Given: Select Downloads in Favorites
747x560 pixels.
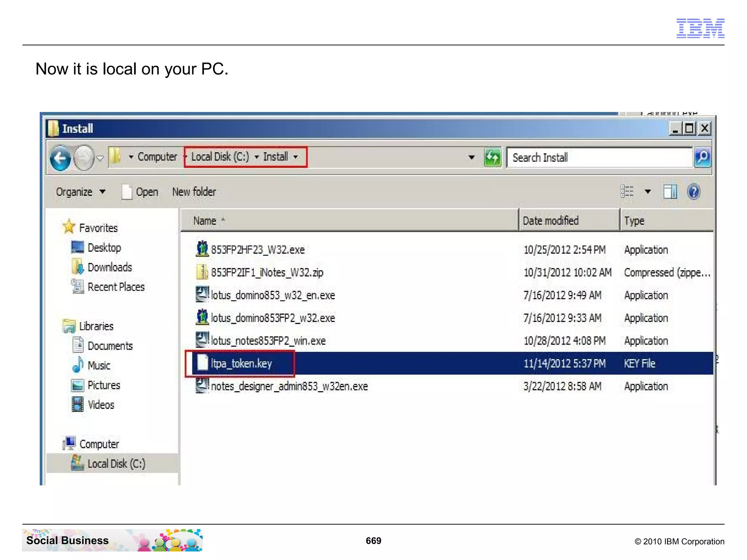Looking at the screenshot, I should 110,267.
